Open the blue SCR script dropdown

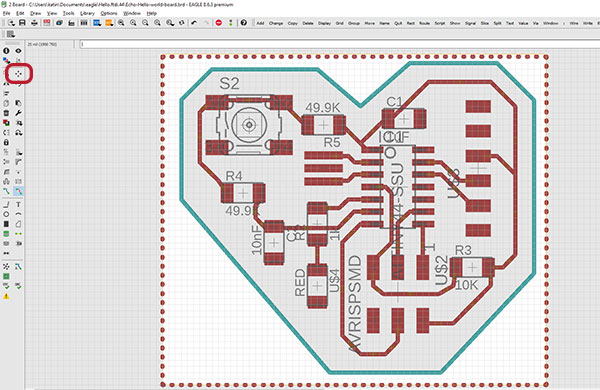97,23
